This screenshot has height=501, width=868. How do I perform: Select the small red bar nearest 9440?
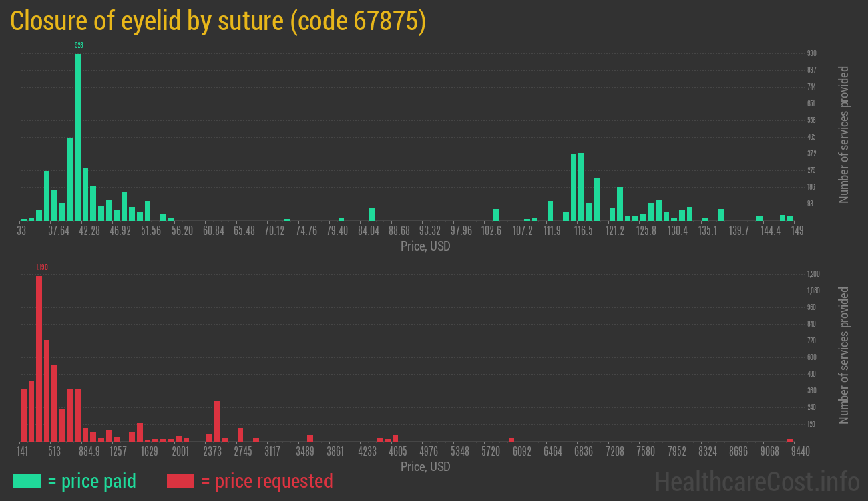tap(791, 440)
